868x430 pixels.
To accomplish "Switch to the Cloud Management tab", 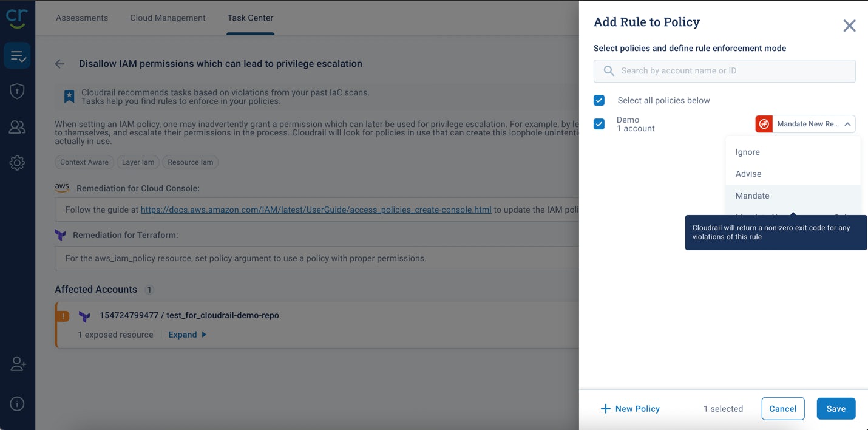I will (x=168, y=18).
